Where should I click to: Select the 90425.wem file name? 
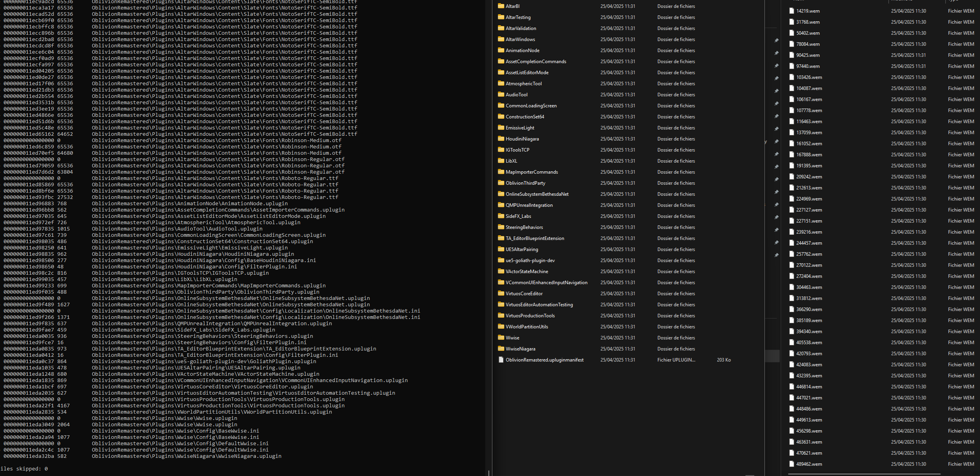tap(808, 55)
